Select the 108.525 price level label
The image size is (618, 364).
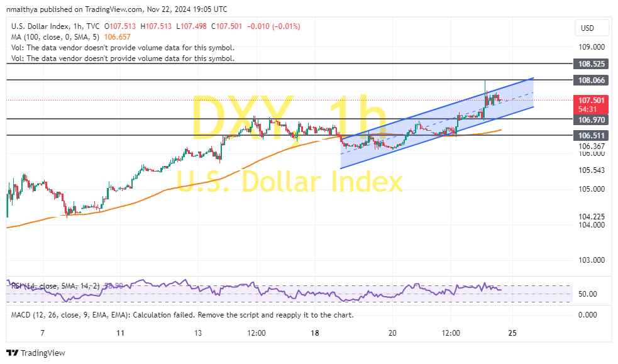pos(591,64)
